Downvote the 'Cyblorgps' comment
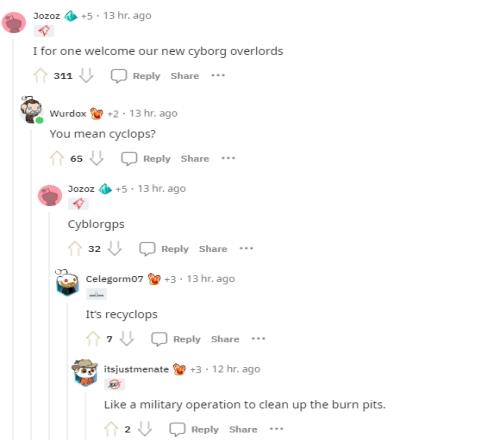This screenshot has height=440, width=500. pos(115,248)
